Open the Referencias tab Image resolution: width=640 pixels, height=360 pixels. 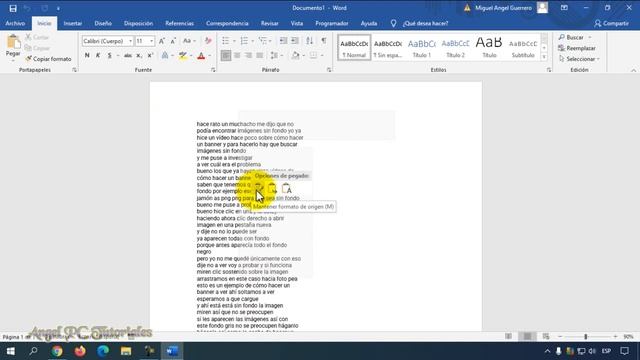pyautogui.click(x=179, y=23)
